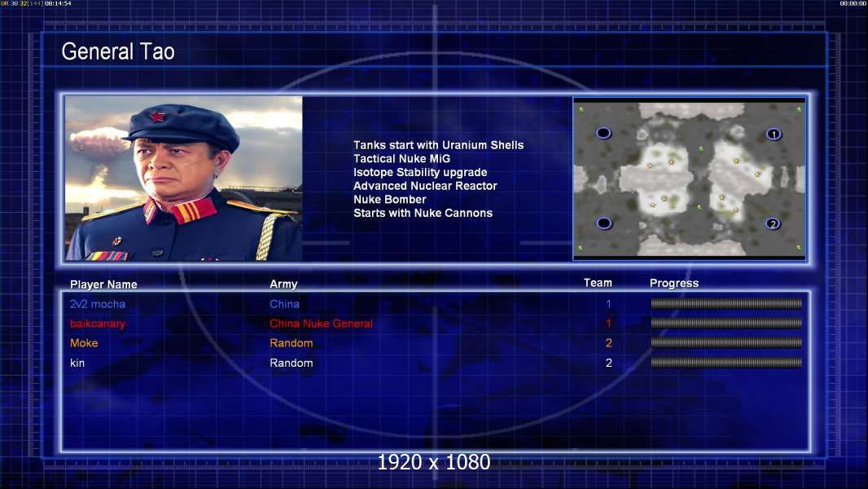Click the progress bar for Moke
Screen dimensions: 868x489
[x=726, y=343]
